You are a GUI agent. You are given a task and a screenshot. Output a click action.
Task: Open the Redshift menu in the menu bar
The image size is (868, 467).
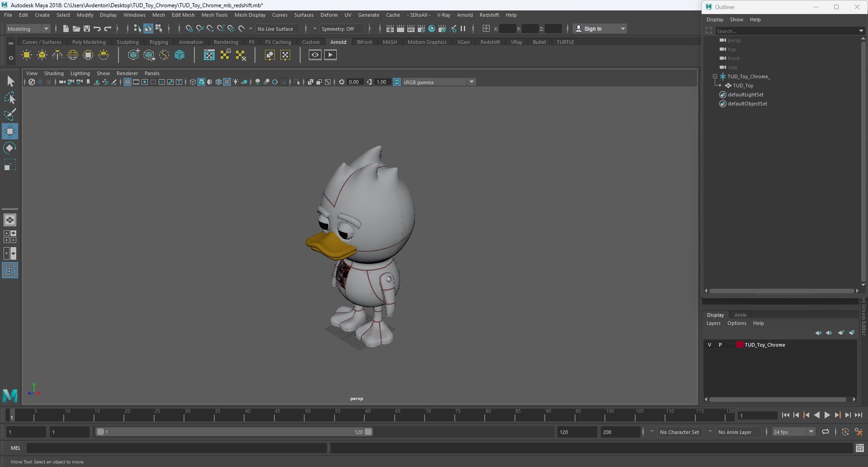coord(489,15)
